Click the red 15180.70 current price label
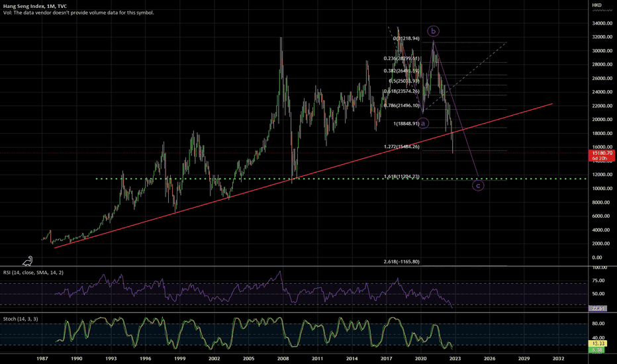Image resolution: width=617 pixels, height=364 pixels. 601,156
